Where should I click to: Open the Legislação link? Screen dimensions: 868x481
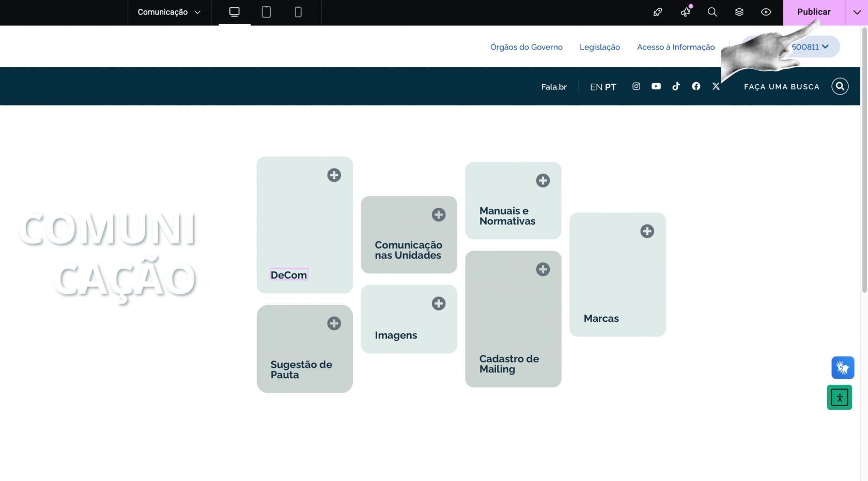point(600,47)
